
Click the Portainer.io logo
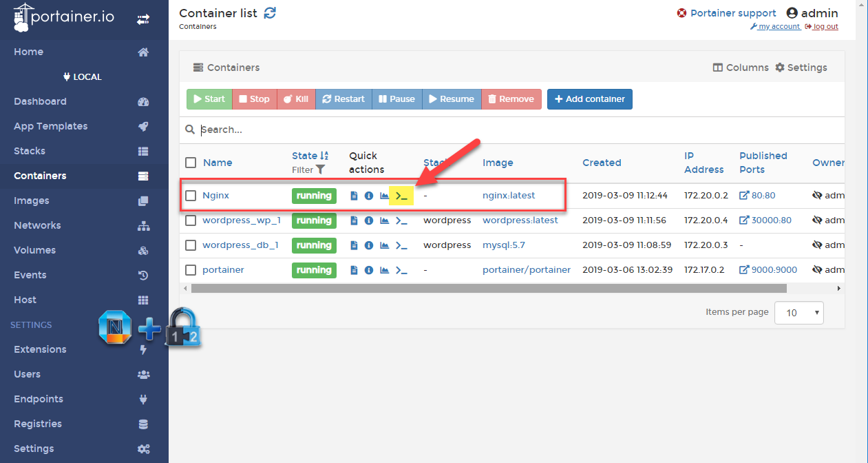click(x=64, y=18)
